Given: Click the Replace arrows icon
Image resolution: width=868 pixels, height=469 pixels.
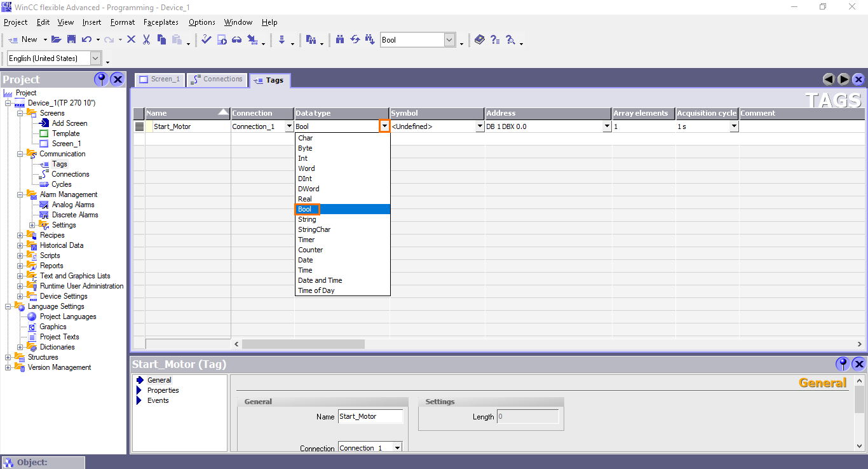Looking at the screenshot, I should tap(355, 39).
